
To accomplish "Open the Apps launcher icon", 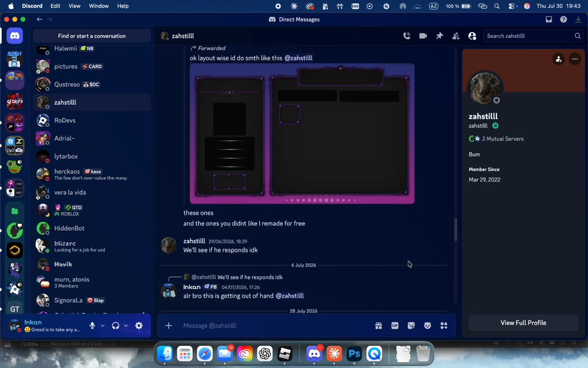I will pos(444,326).
